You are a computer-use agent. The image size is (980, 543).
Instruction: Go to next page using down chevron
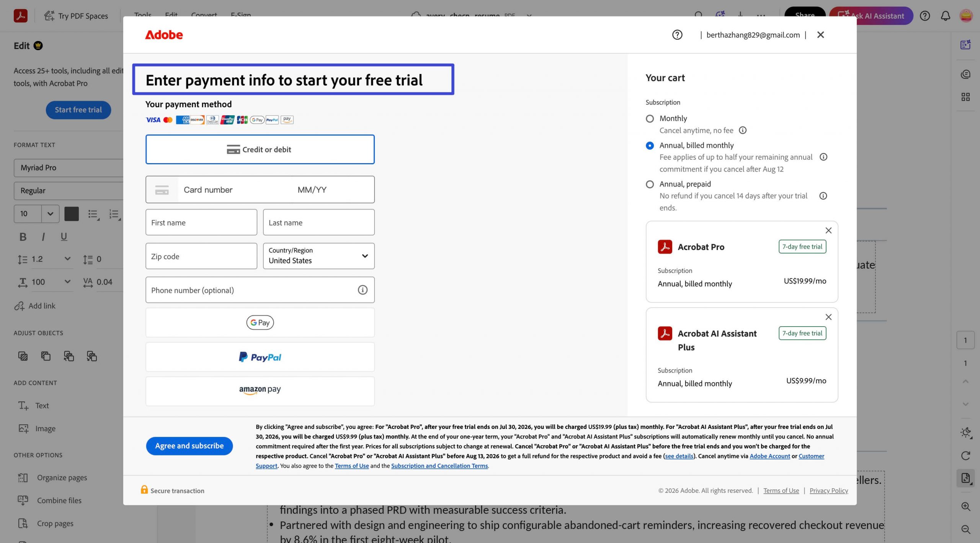point(965,404)
